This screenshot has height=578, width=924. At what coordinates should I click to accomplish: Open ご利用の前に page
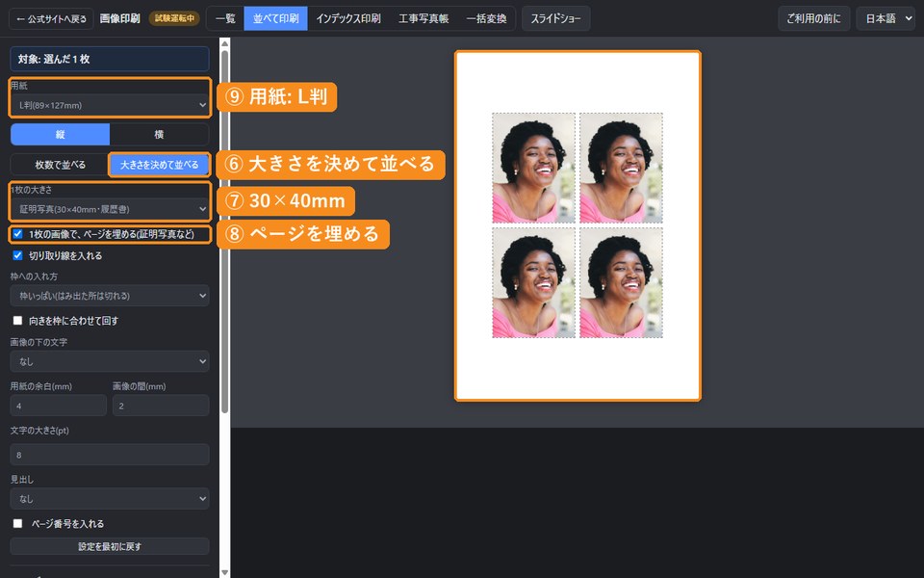(x=814, y=19)
